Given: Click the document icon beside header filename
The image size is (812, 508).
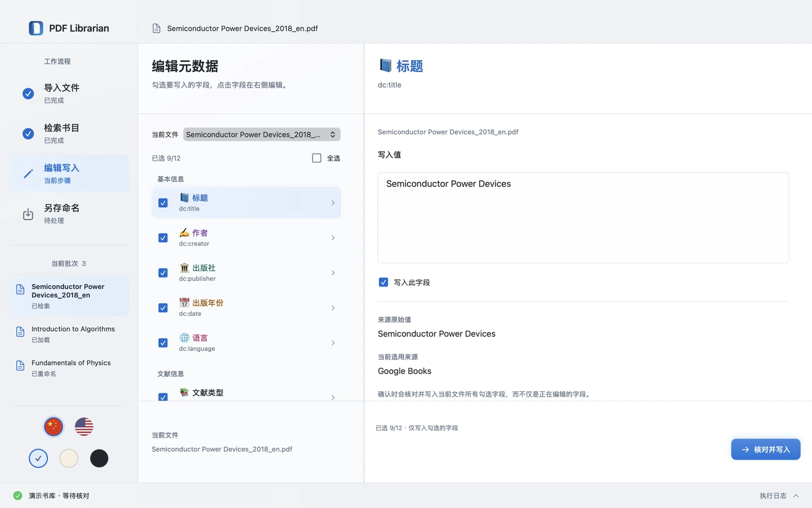Looking at the screenshot, I should click(x=156, y=28).
